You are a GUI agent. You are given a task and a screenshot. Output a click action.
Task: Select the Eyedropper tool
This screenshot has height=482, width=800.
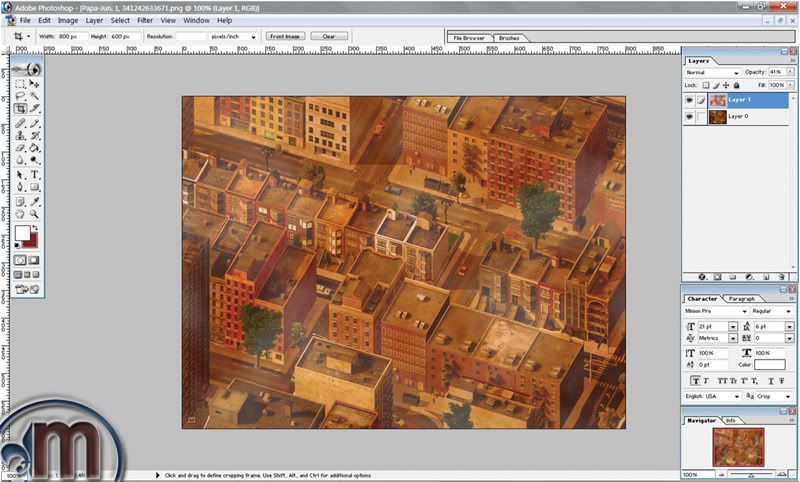click(x=34, y=202)
